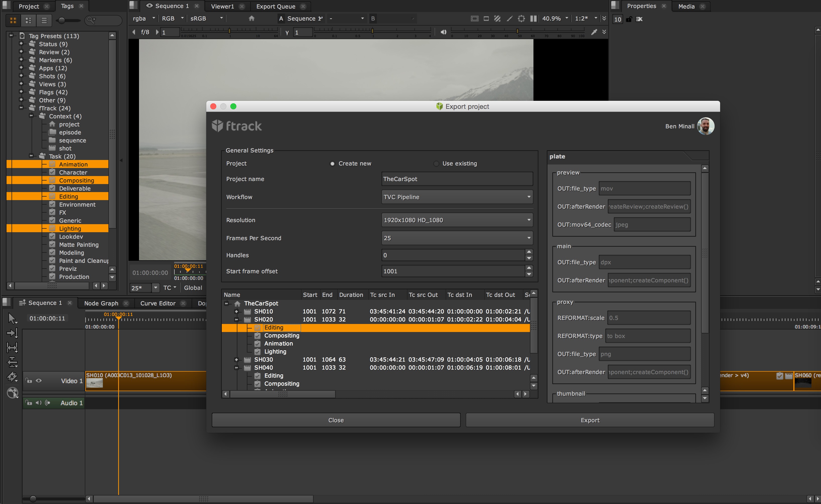This screenshot has height=504, width=821.
Task: Decrease Start frame offset stepper
Action: point(529,274)
